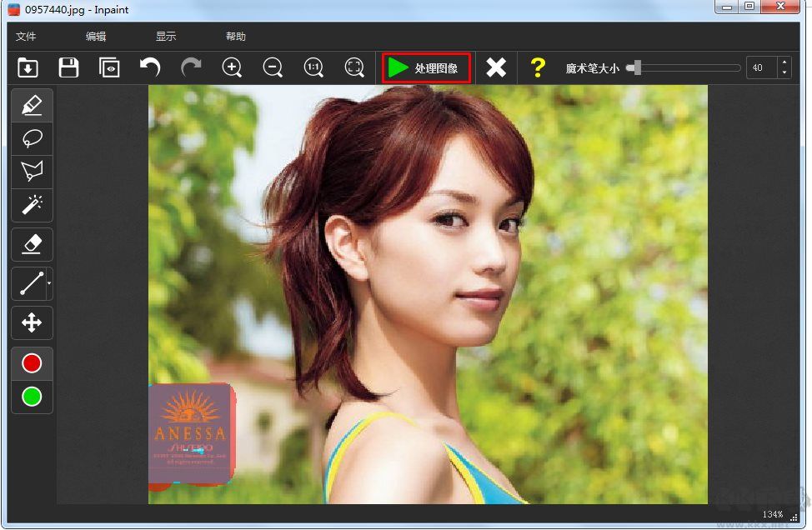Save the edited image
Image resolution: width=812 pixels, height=530 pixels.
68,67
